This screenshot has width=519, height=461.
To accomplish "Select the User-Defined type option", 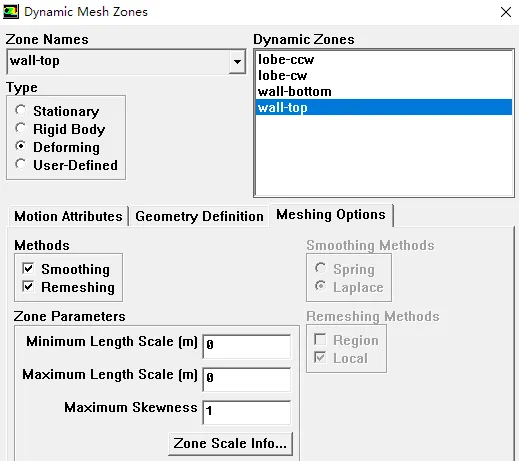I will tap(20, 164).
